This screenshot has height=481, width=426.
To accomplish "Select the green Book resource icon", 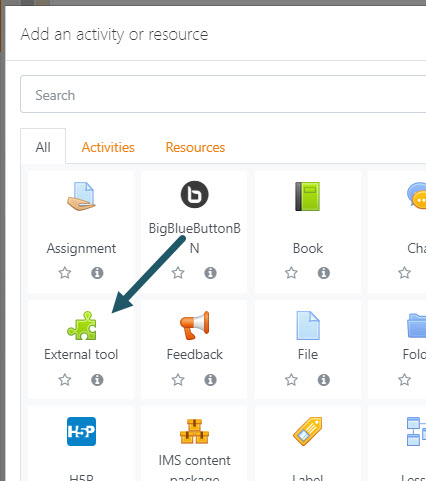I will 308,196.
